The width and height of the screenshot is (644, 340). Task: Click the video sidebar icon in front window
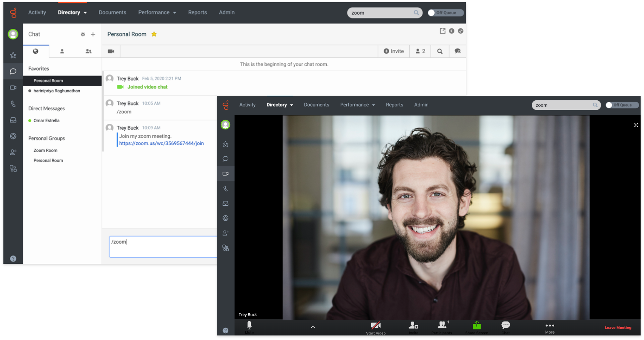tap(226, 174)
